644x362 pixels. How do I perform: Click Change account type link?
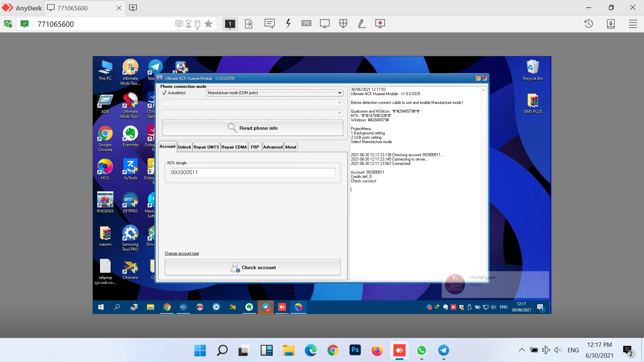pos(181,253)
